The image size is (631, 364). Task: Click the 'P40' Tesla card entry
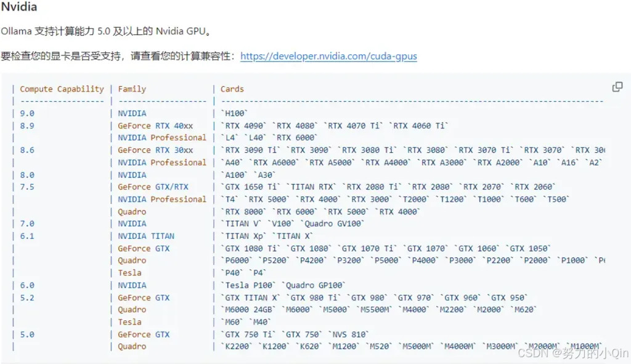point(232,273)
